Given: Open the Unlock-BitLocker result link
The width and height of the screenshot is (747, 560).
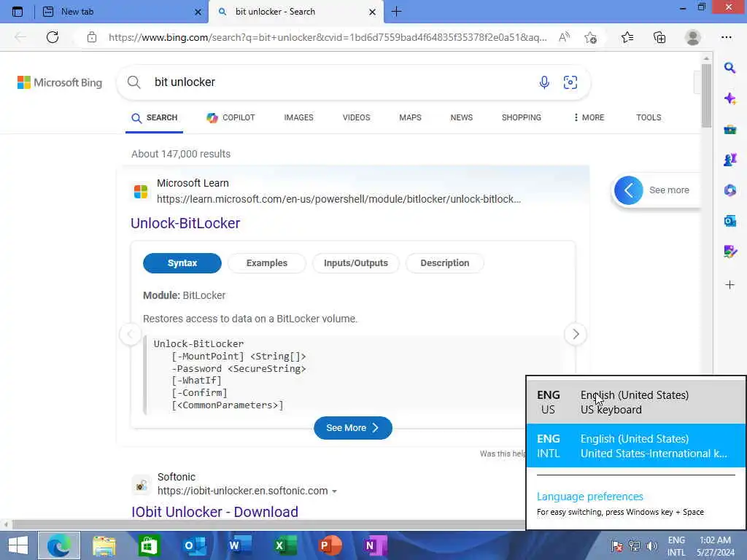Looking at the screenshot, I should (x=185, y=223).
